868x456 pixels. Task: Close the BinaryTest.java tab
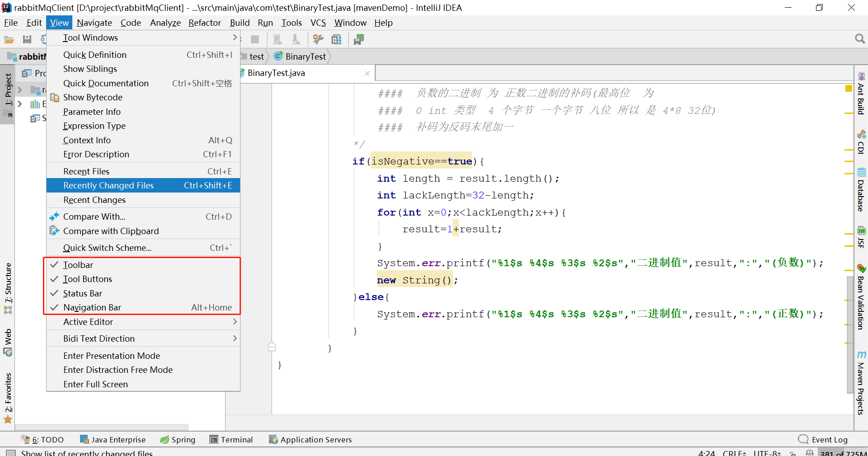367,74
